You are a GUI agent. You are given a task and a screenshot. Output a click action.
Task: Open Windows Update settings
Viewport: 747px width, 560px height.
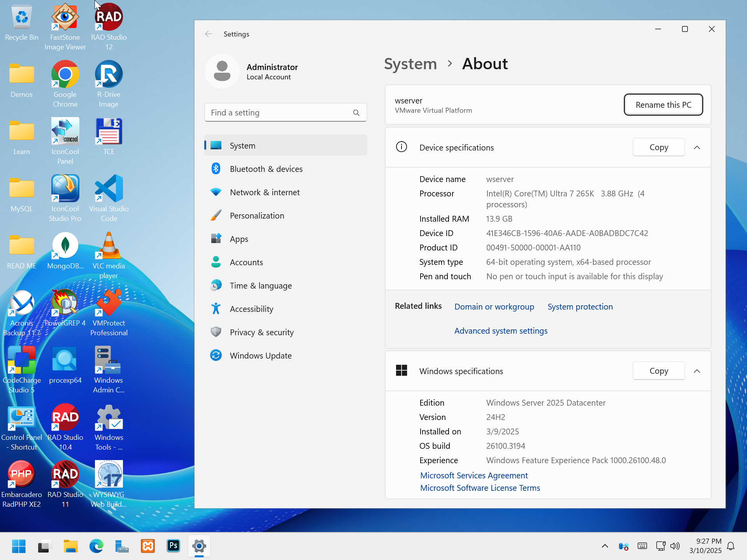[286, 355]
